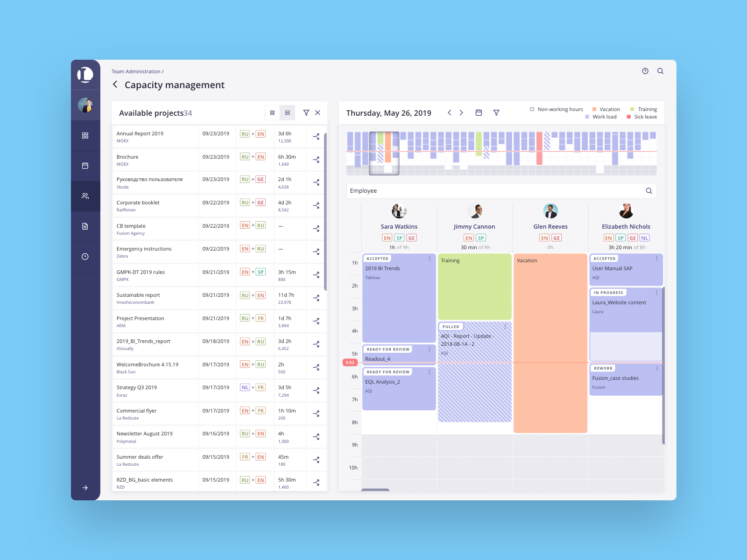Select the Vacation block for Glen Reeves

tap(550, 343)
